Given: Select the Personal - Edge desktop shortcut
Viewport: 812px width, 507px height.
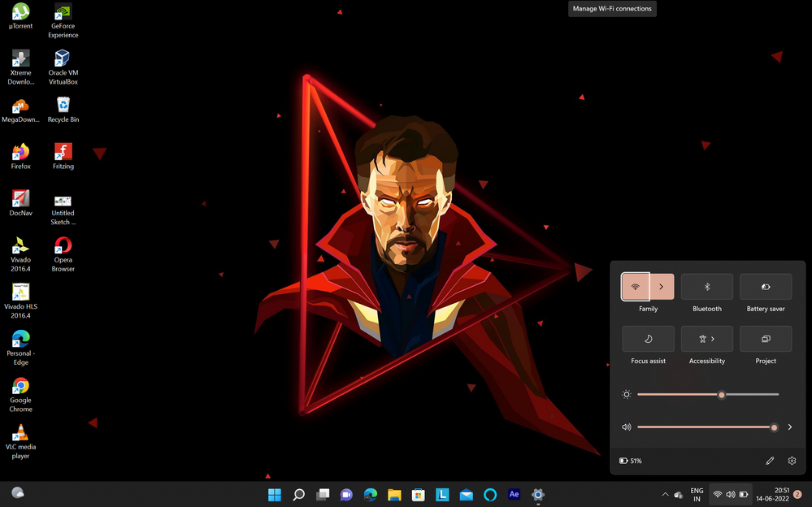Looking at the screenshot, I should pyautogui.click(x=20, y=348).
